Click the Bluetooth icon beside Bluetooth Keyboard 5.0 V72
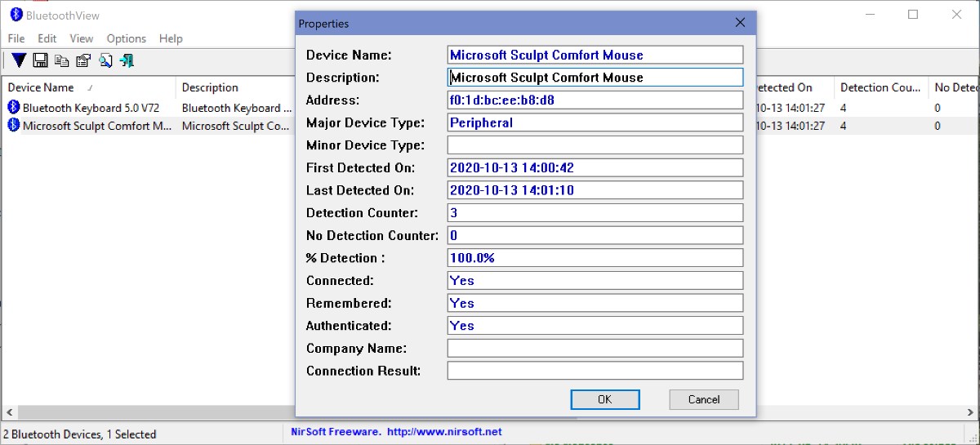 [x=14, y=107]
